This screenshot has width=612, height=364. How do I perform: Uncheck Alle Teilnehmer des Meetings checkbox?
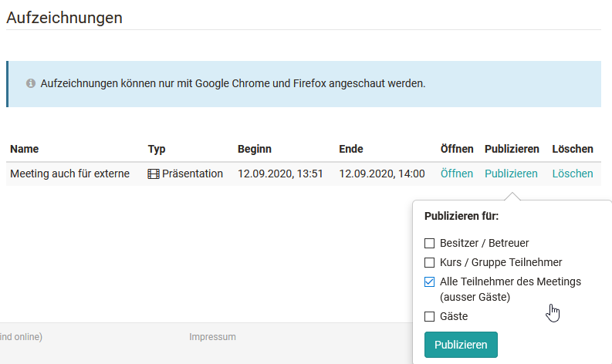click(x=430, y=282)
